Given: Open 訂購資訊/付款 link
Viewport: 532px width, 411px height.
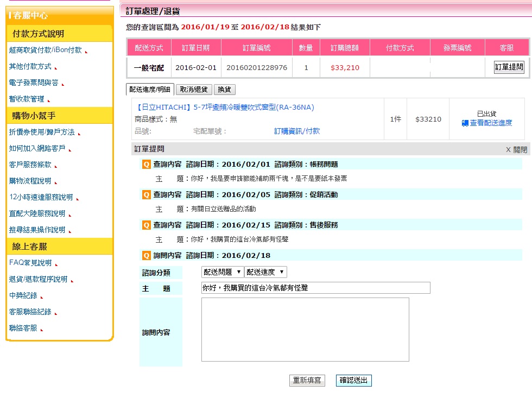Looking at the screenshot, I should 297,131.
